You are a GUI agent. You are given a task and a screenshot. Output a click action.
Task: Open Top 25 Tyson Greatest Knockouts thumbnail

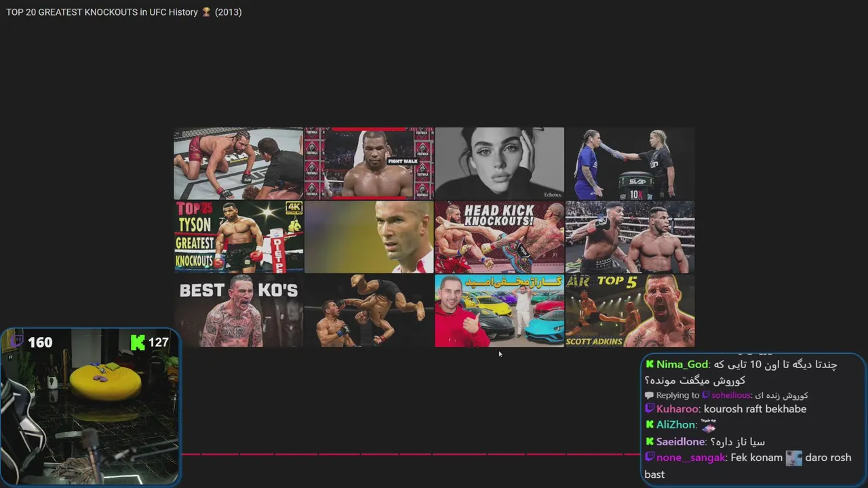[239, 237]
